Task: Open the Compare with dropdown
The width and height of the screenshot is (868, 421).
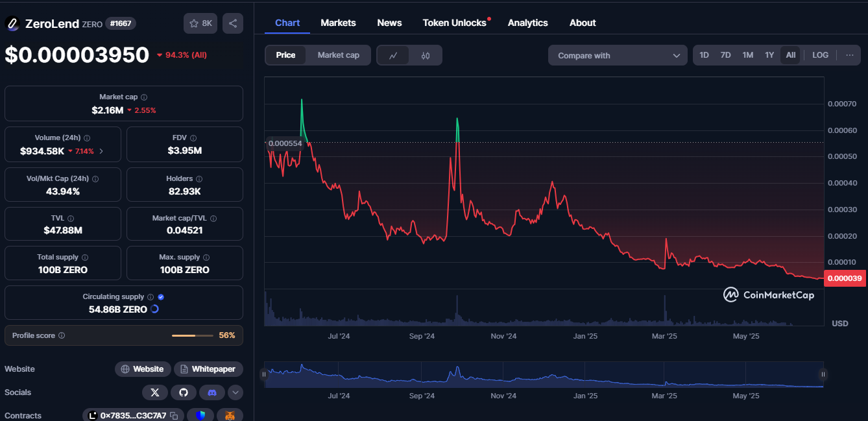Action: coord(618,55)
